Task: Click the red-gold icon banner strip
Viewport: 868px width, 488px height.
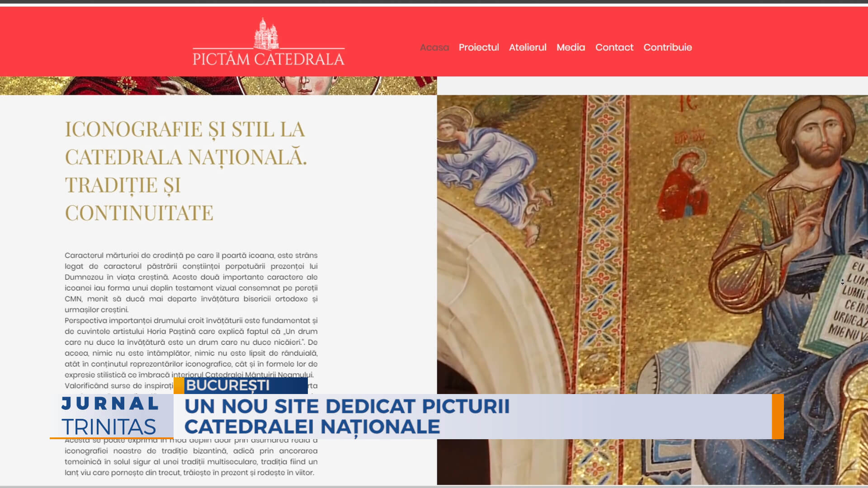Action: (x=218, y=85)
